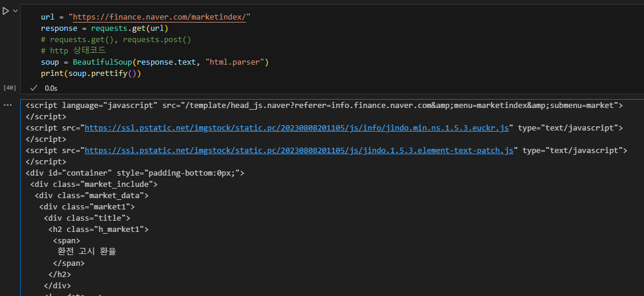The width and height of the screenshot is (644, 296).
Task: Place cursor on response = requests.get(url) line
Action: click(x=105, y=28)
